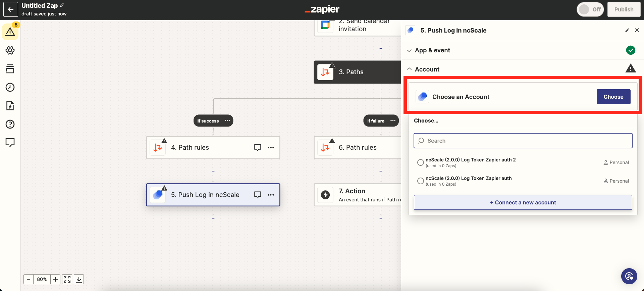Toggle the Zap On/Off switch
Viewport: 644px width, 291px height.
[590, 9]
